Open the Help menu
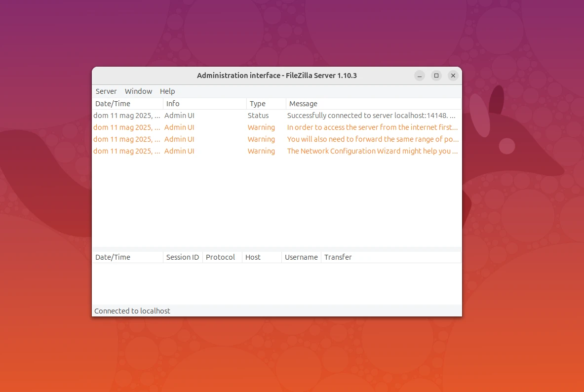 167,91
